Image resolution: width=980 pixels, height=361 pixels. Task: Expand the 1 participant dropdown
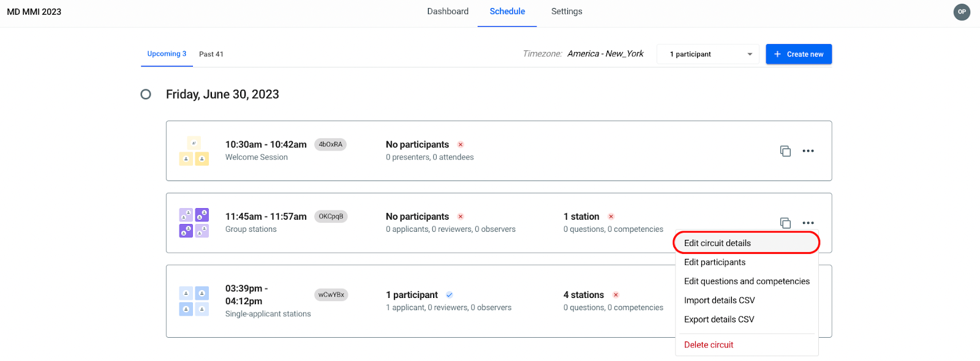click(708, 54)
